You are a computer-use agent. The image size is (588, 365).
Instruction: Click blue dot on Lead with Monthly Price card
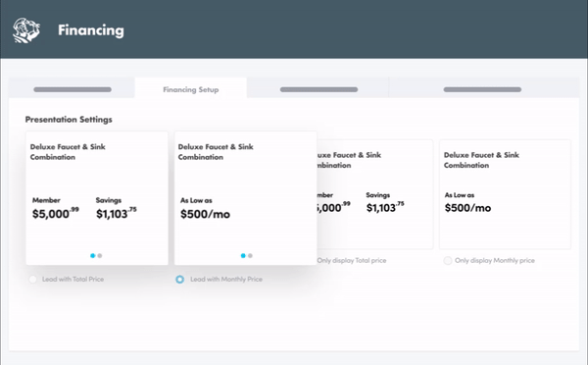click(x=243, y=256)
